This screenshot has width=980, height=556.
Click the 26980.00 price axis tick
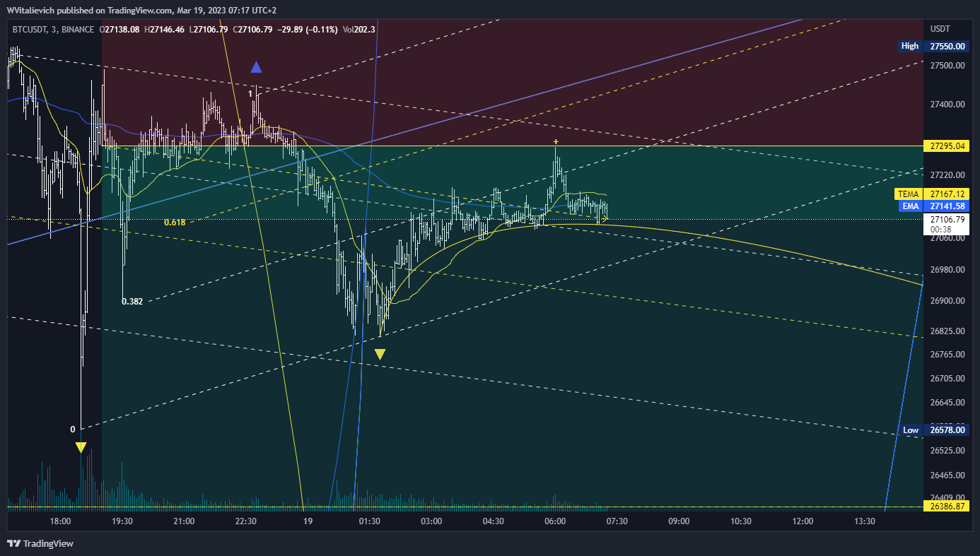pyautogui.click(x=947, y=270)
